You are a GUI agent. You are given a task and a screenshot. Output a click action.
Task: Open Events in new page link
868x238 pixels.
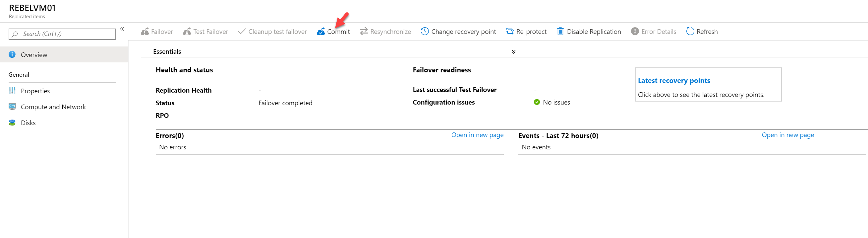788,135
